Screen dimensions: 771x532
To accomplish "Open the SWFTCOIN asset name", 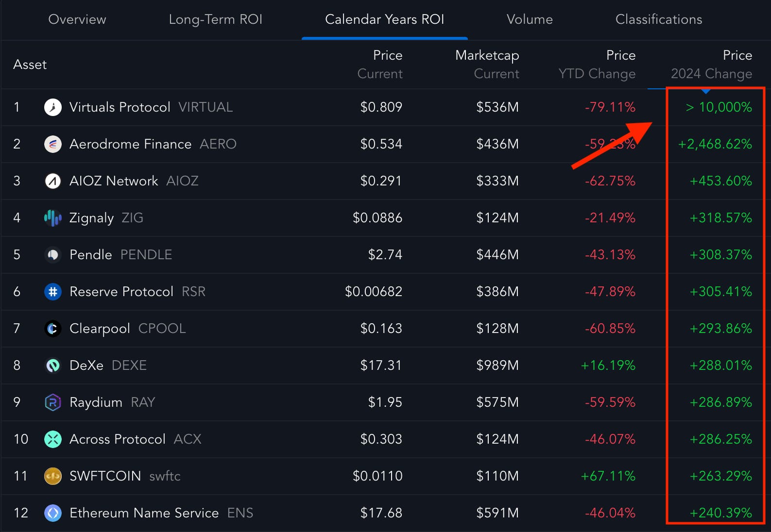I will click(105, 476).
